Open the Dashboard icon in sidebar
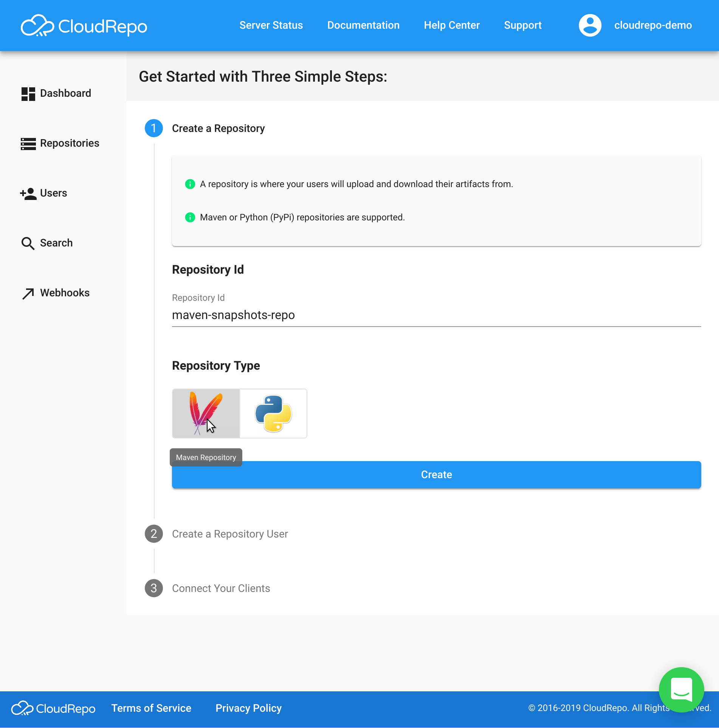This screenshot has height=728, width=719. pos(28,94)
